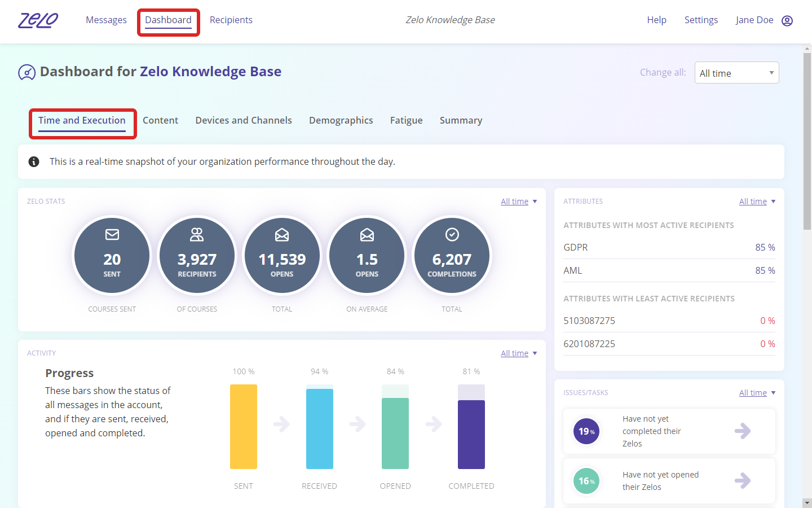
Task: Click the vertical scrollbar thumb
Action: click(x=807, y=141)
